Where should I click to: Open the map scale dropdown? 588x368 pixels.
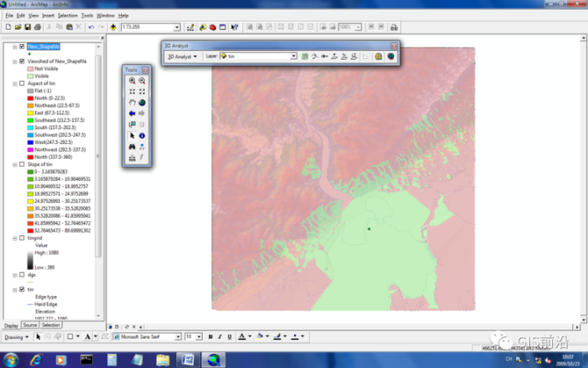pyautogui.click(x=176, y=27)
